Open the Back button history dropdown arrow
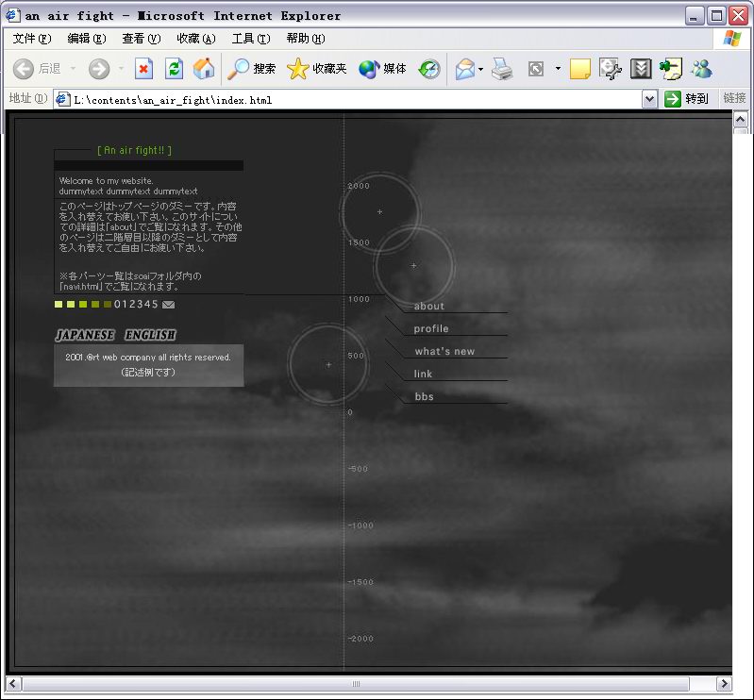This screenshot has width=754, height=700. (70, 69)
